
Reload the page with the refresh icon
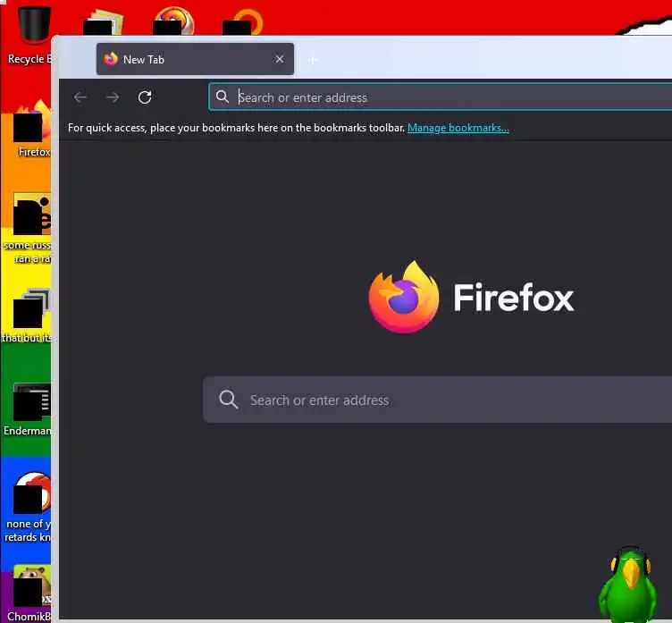click(x=145, y=97)
